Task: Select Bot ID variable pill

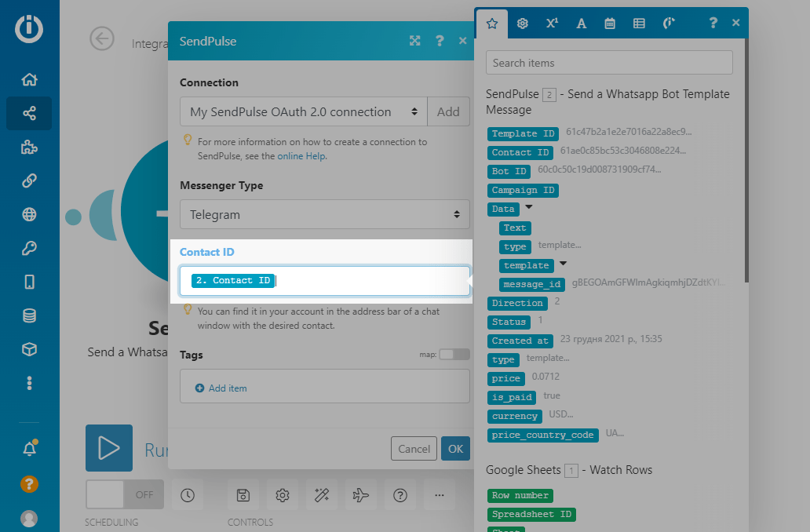Action: tap(509, 172)
